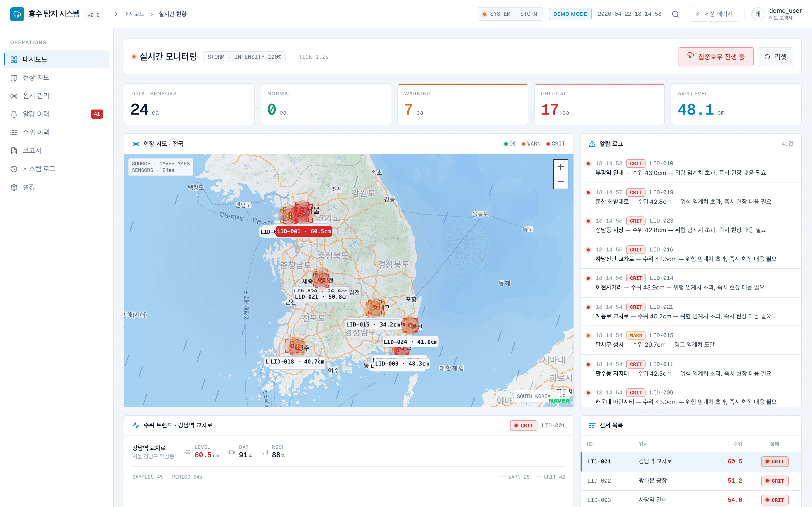
Task: Click the flood system cloud logo icon
Action: 17,14
